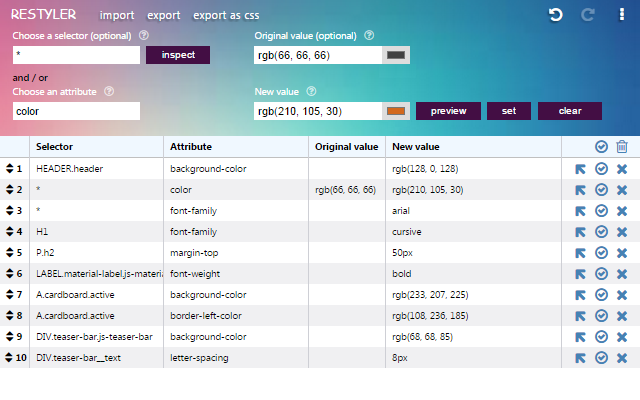640x400 pixels.
Task: Toggle all rules via header check icon
Action: [601, 147]
